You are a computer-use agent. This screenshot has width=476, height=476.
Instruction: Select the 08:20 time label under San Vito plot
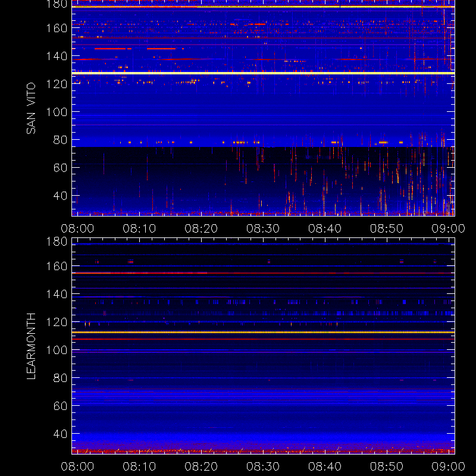click(201, 228)
